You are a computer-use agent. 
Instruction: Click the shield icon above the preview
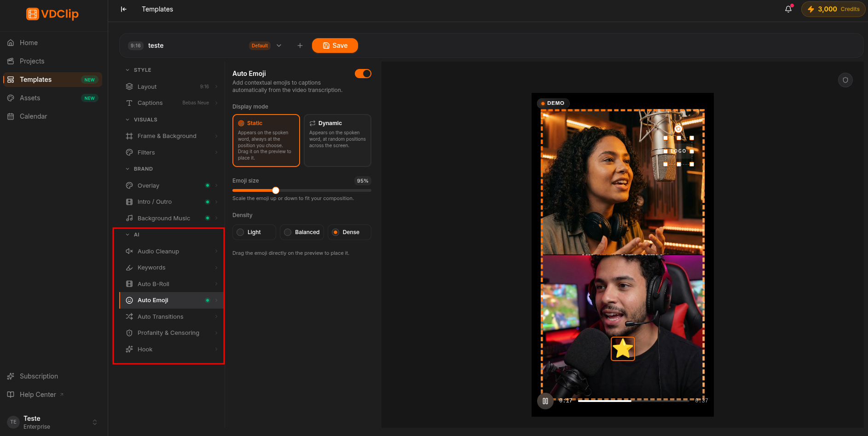[x=845, y=80]
